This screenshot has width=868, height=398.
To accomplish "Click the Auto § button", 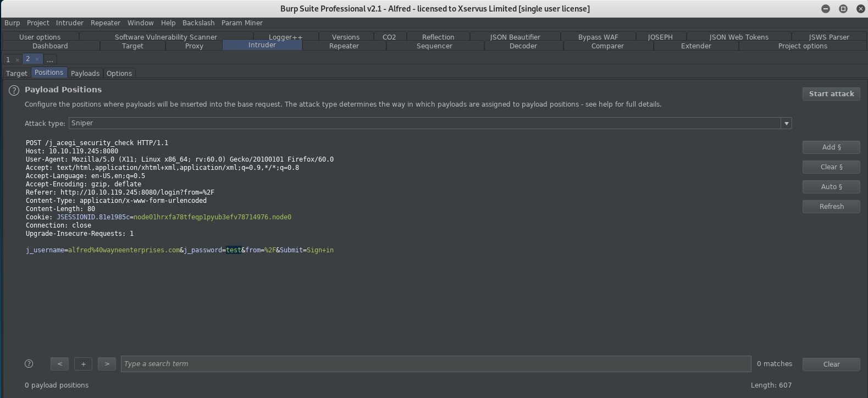I will click(x=831, y=187).
